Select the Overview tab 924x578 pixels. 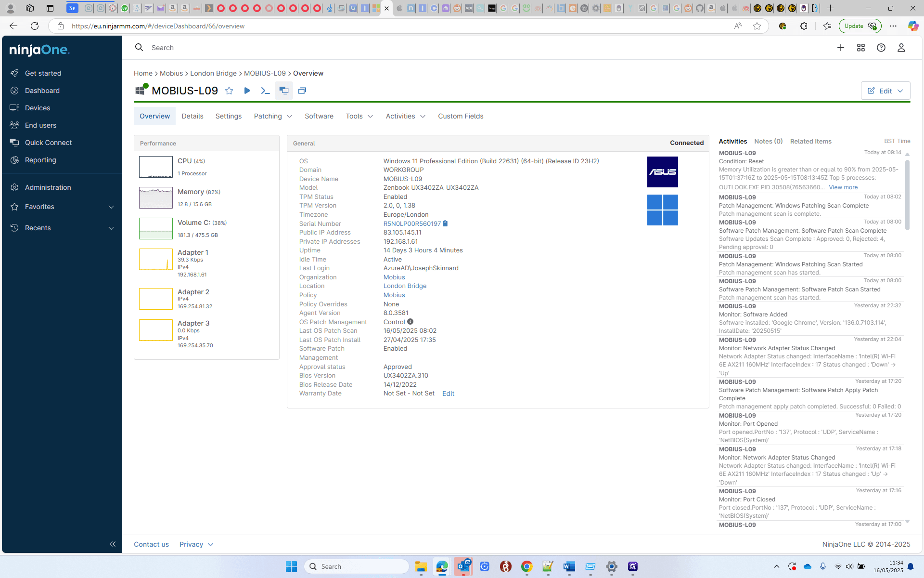154,116
